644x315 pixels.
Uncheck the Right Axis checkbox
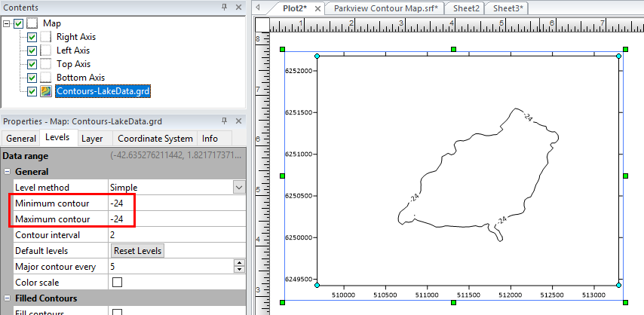pyautogui.click(x=32, y=38)
